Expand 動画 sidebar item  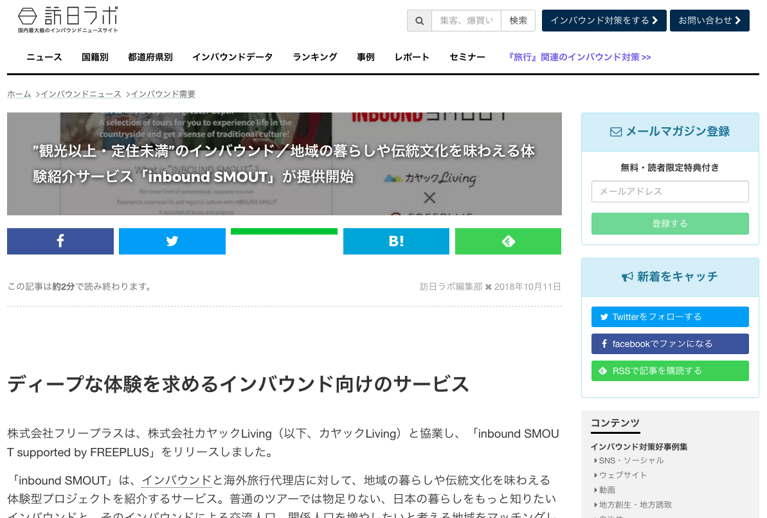click(x=607, y=490)
